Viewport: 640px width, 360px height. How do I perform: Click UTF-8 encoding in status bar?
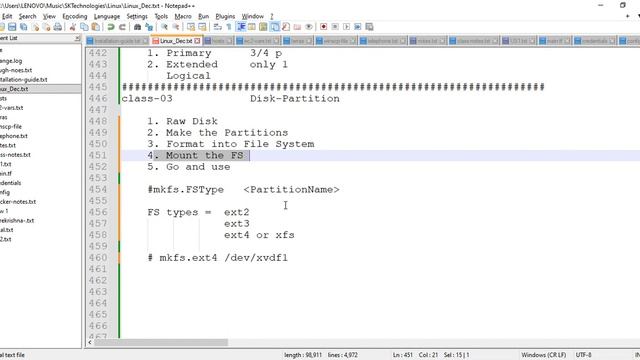[584, 355]
